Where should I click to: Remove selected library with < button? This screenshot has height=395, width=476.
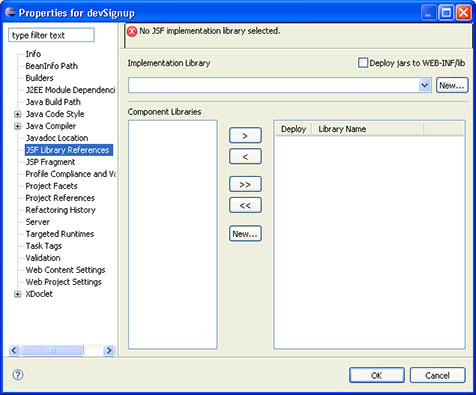click(x=245, y=157)
